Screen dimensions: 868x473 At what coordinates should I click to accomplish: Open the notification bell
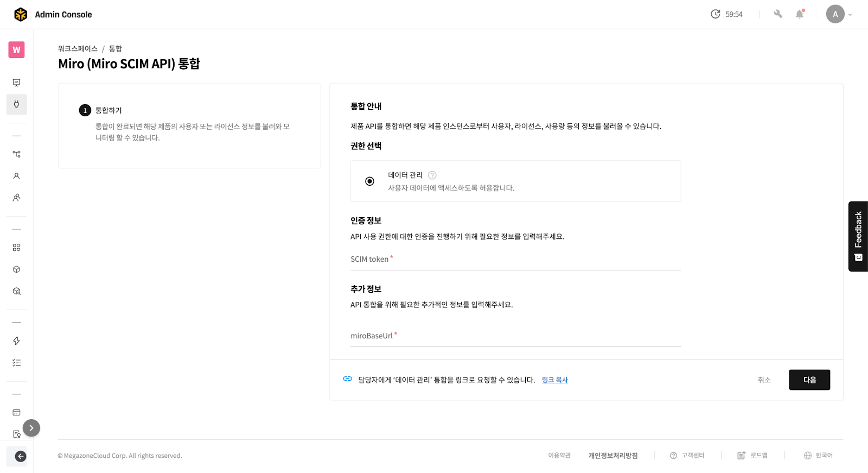(x=800, y=14)
